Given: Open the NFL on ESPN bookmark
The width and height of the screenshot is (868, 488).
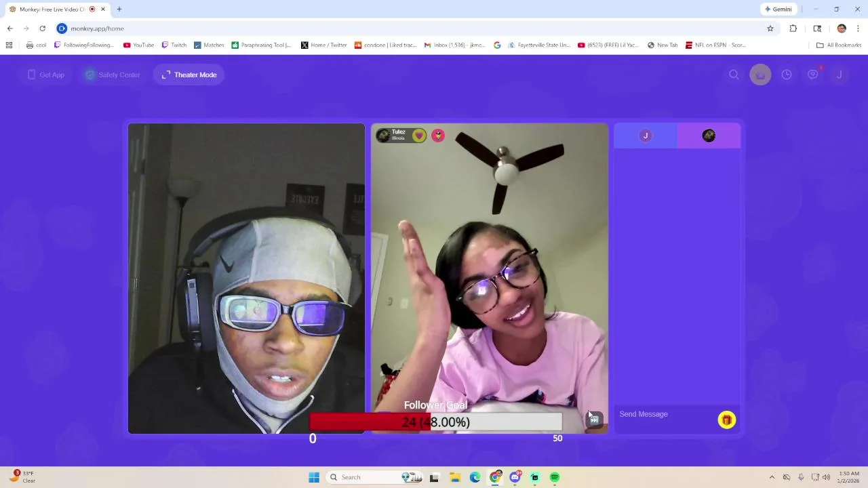Looking at the screenshot, I should [x=715, y=45].
